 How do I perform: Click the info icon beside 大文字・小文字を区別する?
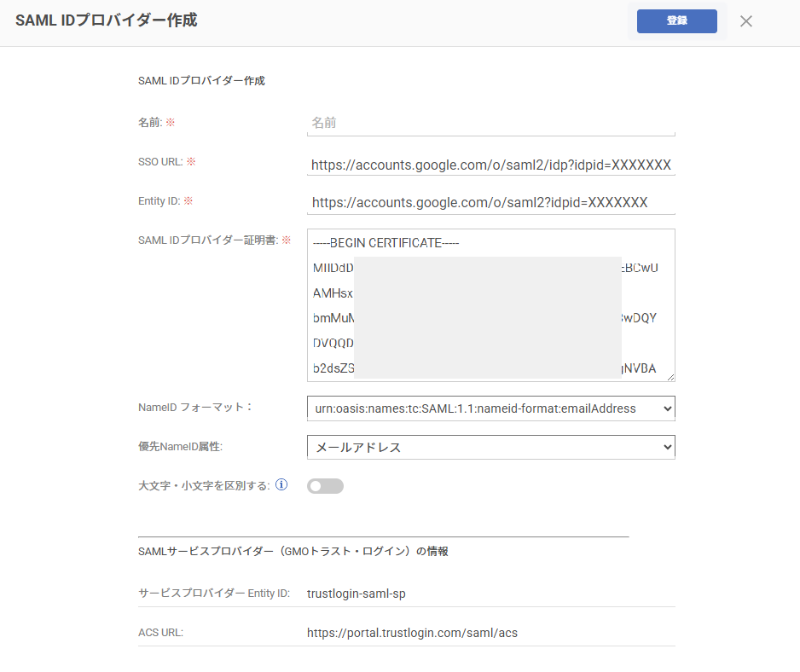coord(281,484)
